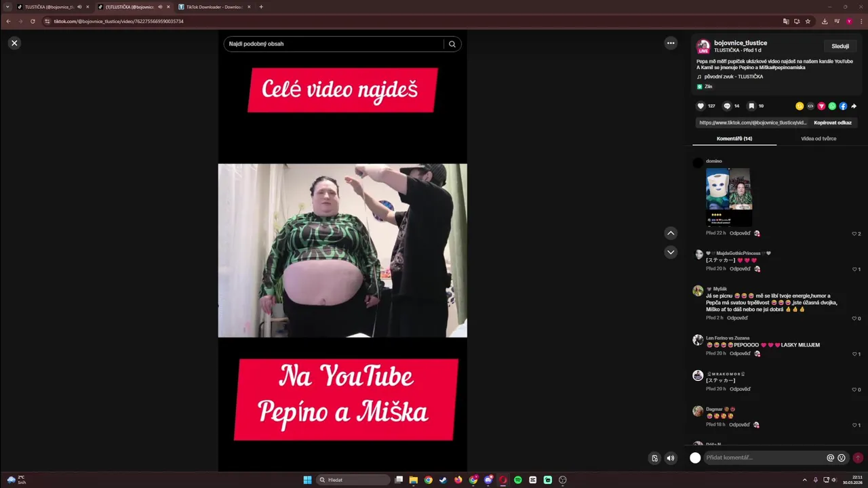Image resolution: width=868 pixels, height=488 pixels.
Task: Like Dagmar's comment heart
Action: (854, 425)
